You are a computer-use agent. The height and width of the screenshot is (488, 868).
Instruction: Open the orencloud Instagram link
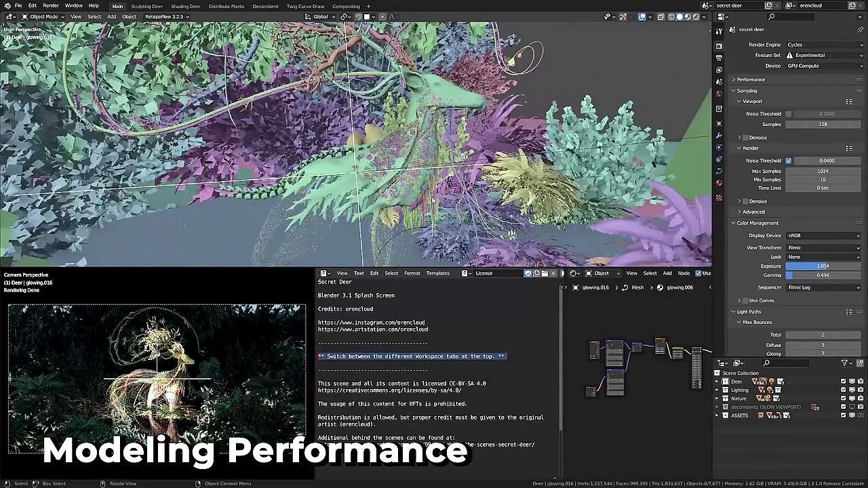pyautogui.click(x=371, y=323)
